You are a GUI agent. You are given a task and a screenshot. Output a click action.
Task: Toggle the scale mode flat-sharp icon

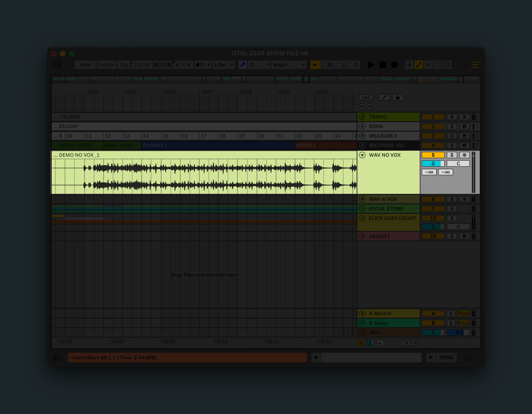tap(243, 65)
